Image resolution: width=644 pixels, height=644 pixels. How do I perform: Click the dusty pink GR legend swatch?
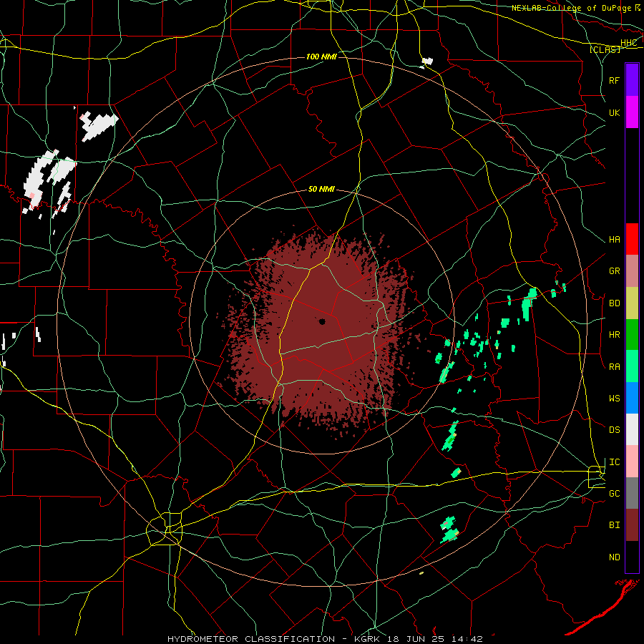632,271
